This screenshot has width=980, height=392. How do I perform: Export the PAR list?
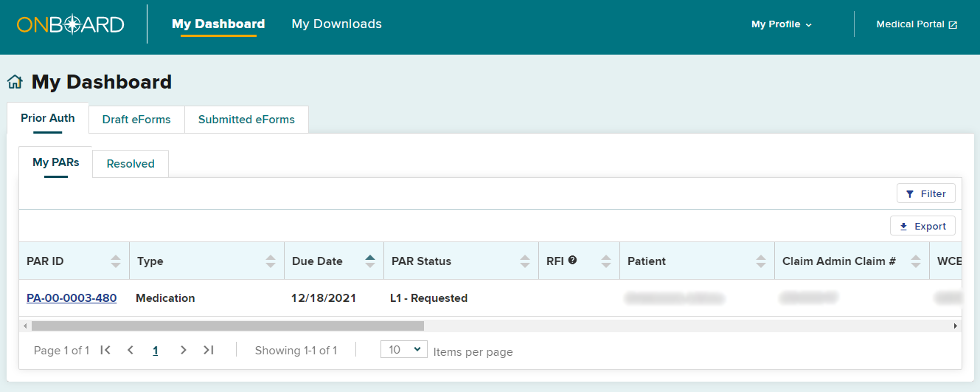coord(922,226)
